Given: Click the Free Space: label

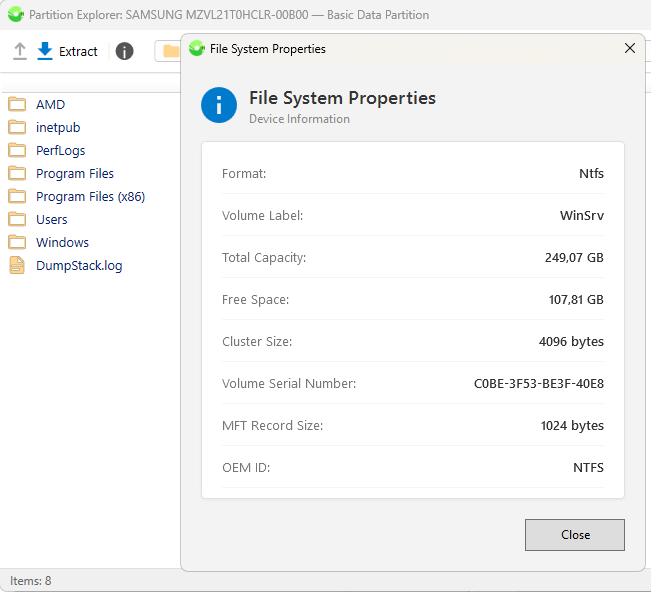Looking at the screenshot, I should (256, 300).
